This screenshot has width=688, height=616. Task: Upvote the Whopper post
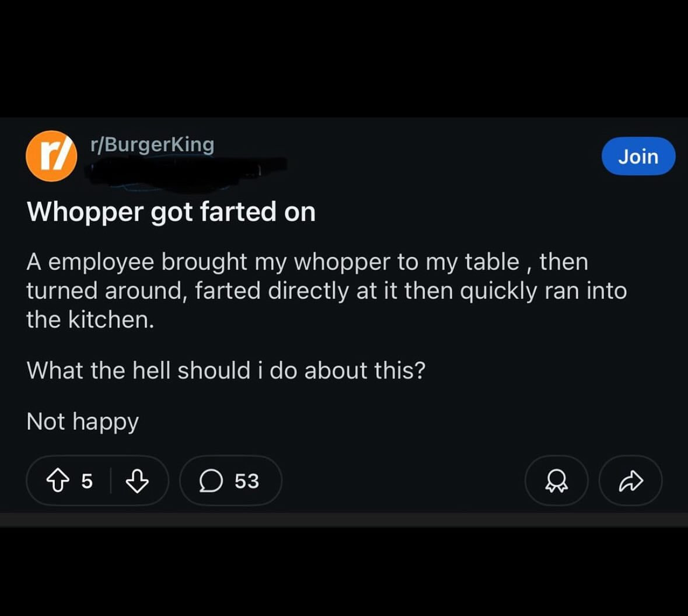[57, 481]
